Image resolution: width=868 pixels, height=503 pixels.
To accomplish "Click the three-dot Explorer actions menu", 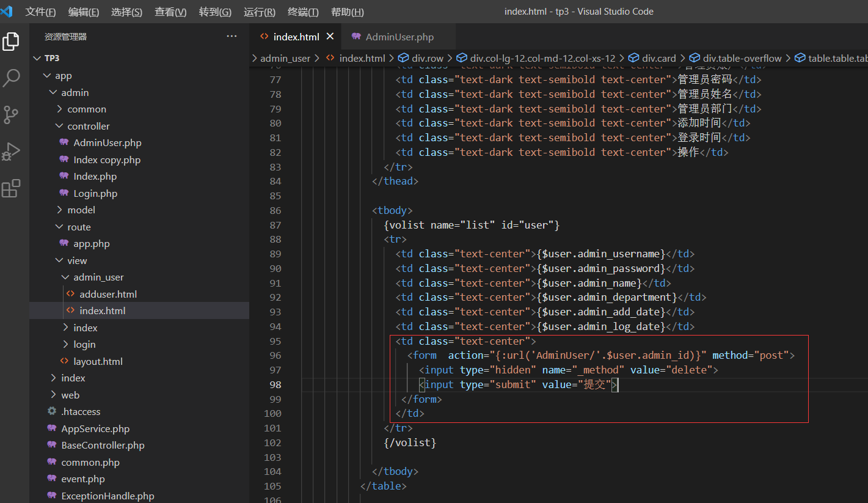I will click(x=232, y=37).
